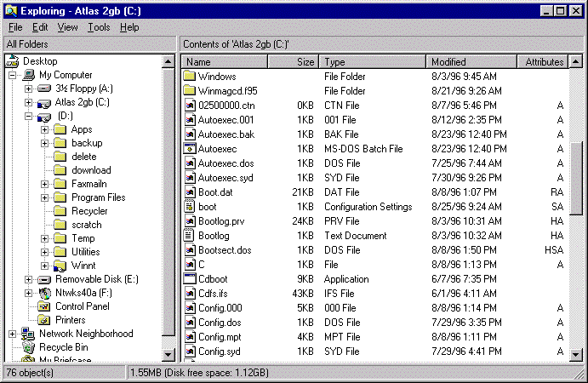The image size is (588, 383).
Task: Select the Config.mpt file name
Action: [220, 337]
